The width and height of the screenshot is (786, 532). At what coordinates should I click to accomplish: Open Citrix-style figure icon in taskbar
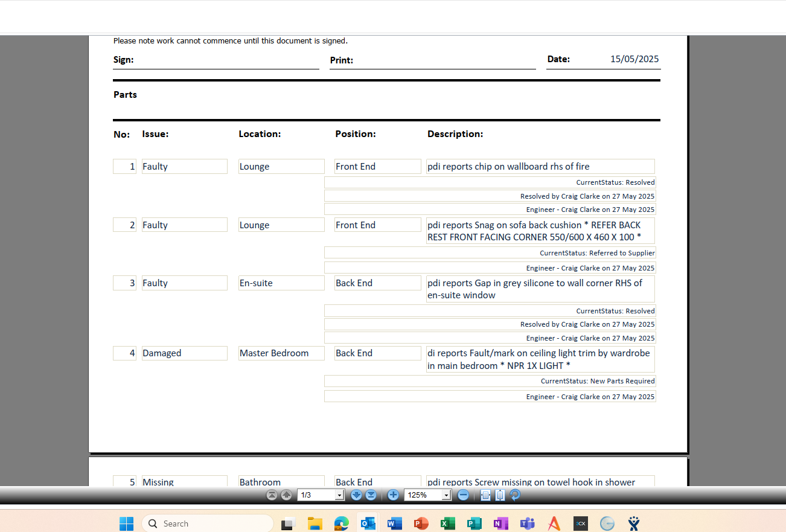(633, 524)
